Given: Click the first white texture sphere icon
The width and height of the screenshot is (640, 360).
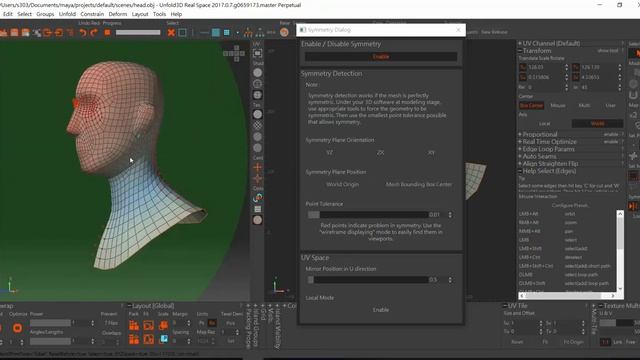Looking at the screenshot, I should 258,114.
